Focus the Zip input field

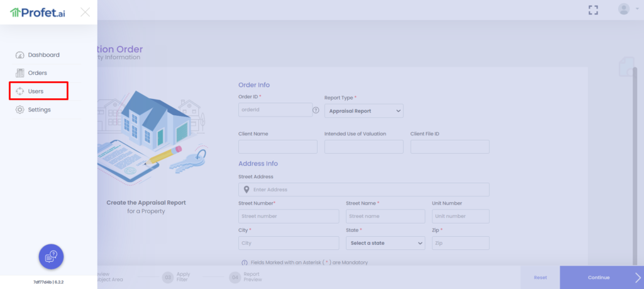click(460, 243)
